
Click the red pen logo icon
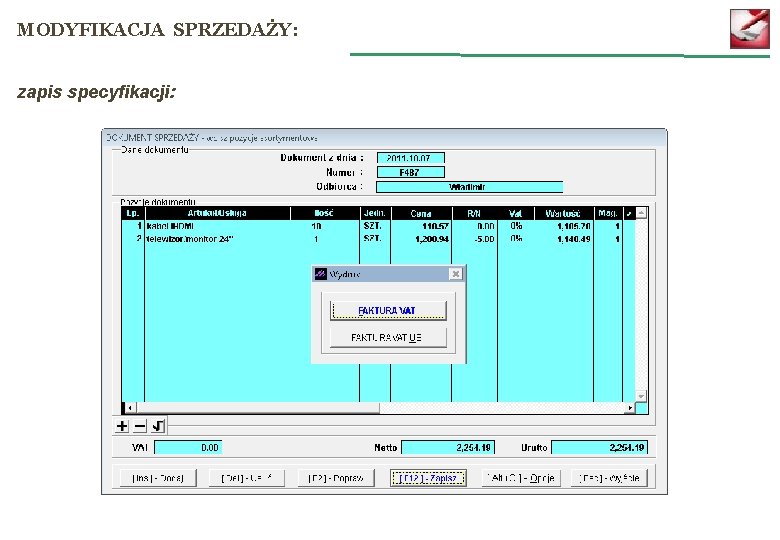[x=750, y=29]
